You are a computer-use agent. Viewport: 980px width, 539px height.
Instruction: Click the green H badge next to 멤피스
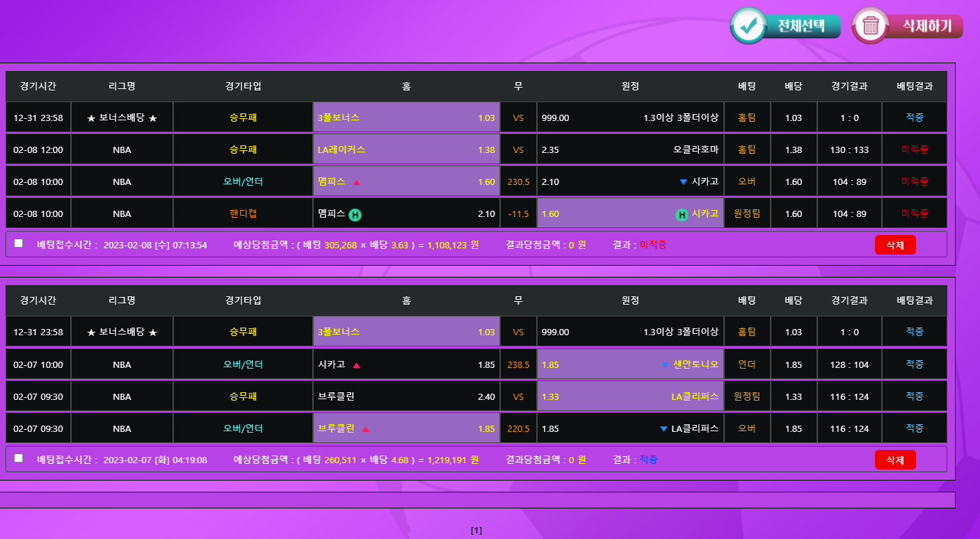pyautogui.click(x=355, y=214)
